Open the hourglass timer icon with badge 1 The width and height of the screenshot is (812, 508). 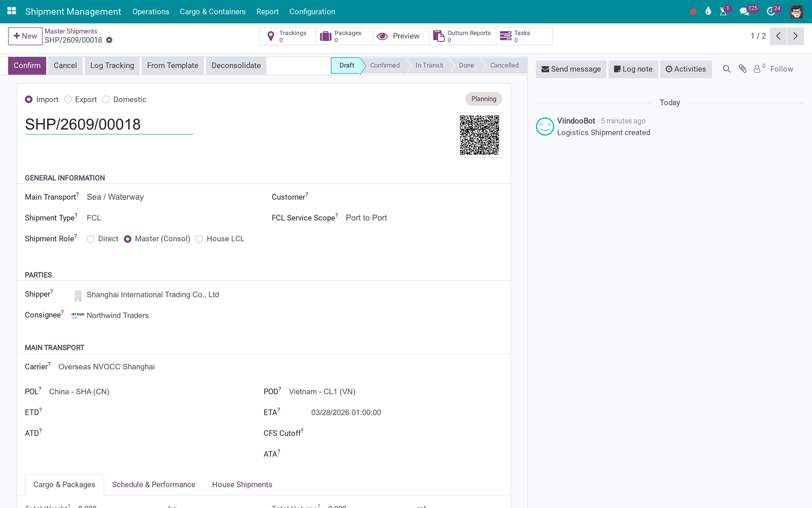(x=723, y=11)
